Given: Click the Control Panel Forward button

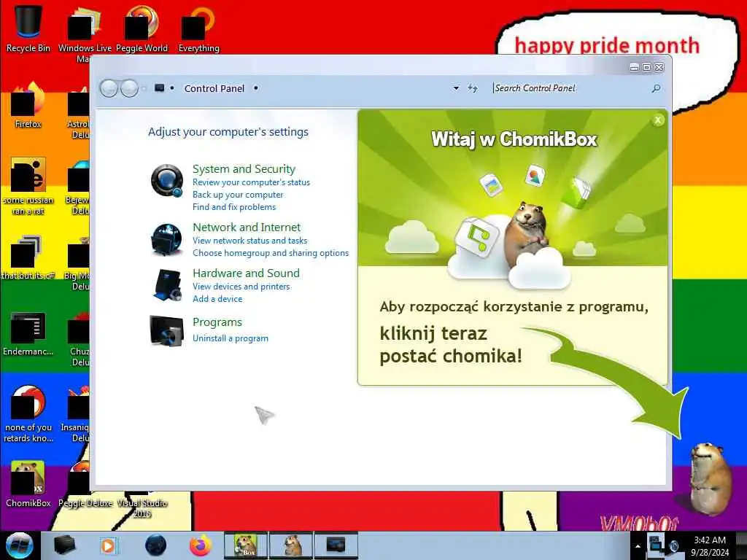Looking at the screenshot, I should pyautogui.click(x=129, y=88).
